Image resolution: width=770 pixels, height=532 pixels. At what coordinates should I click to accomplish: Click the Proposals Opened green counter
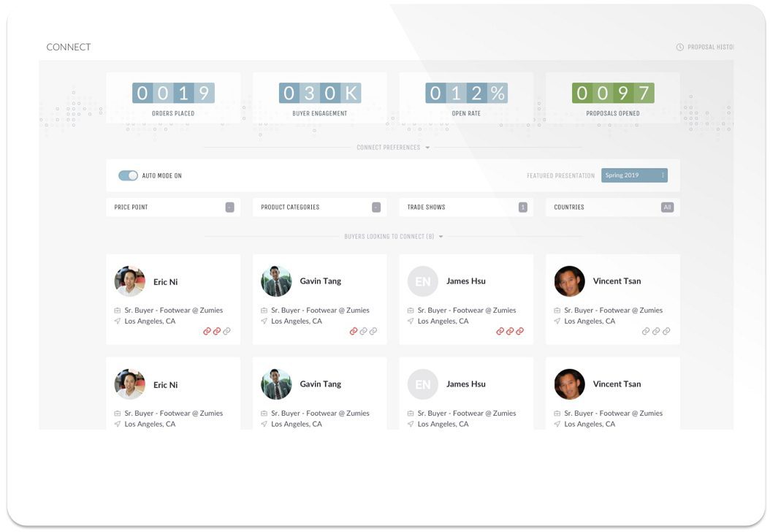coord(613,94)
